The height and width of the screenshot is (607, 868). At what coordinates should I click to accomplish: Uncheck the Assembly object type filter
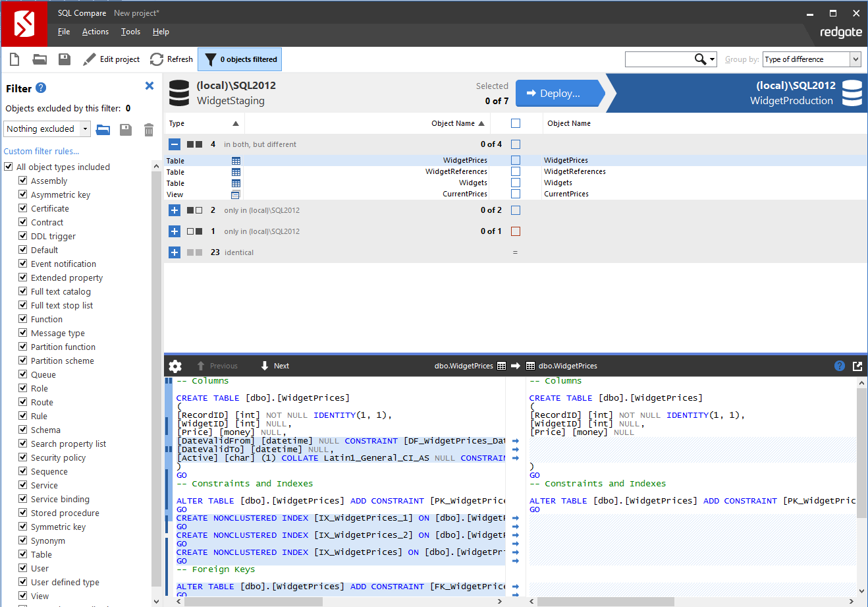pyautogui.click(x=22, y=181)
